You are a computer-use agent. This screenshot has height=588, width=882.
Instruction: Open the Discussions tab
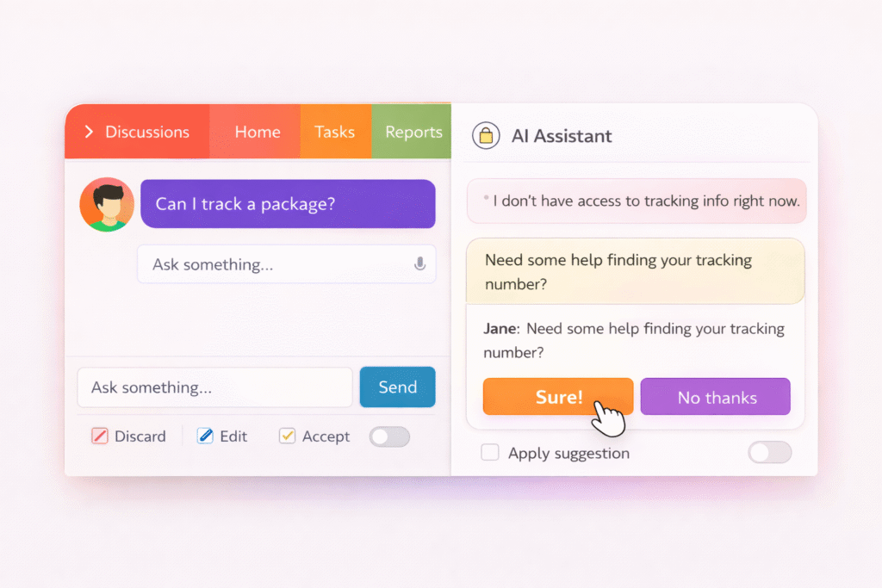pos(146,132)
